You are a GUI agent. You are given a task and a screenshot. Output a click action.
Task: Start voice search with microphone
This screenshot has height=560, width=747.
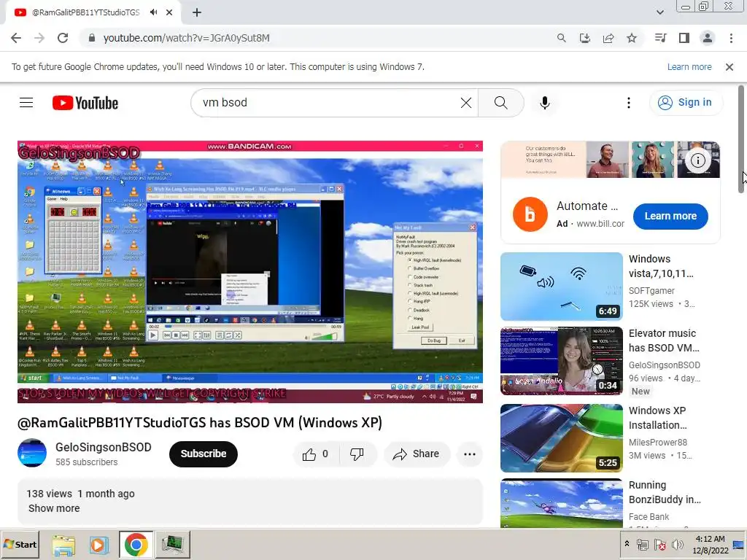[544, 102]
